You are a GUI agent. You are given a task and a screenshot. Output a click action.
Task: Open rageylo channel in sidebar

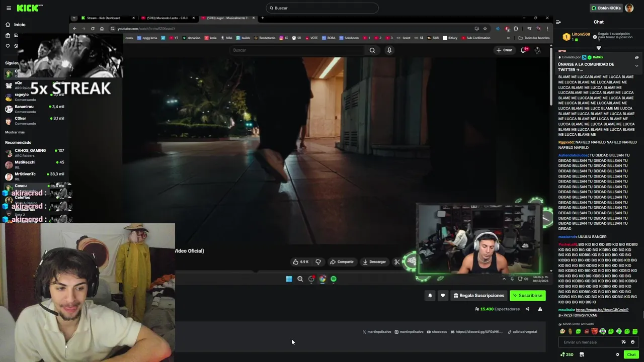34,97
